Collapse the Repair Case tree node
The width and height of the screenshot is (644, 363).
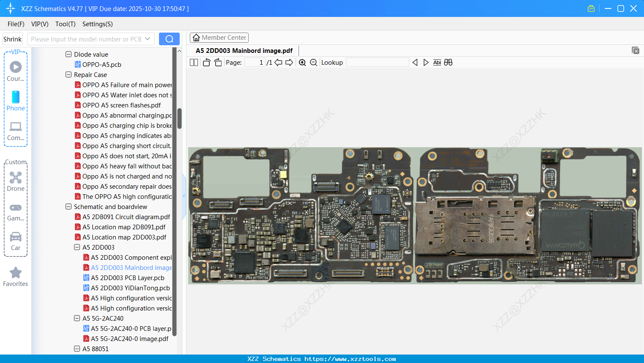pyautogui.click(x=68, y=74)
